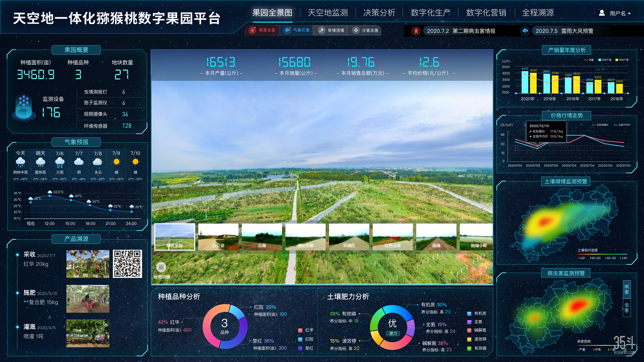644x362 pixels.
Task: Click the 红阳 legend swatch
Action: click(x=300, y=339)
